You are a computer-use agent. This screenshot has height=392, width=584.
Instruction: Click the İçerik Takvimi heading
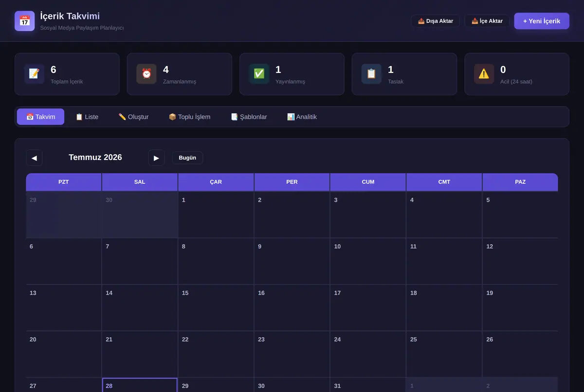coord(70,16)
